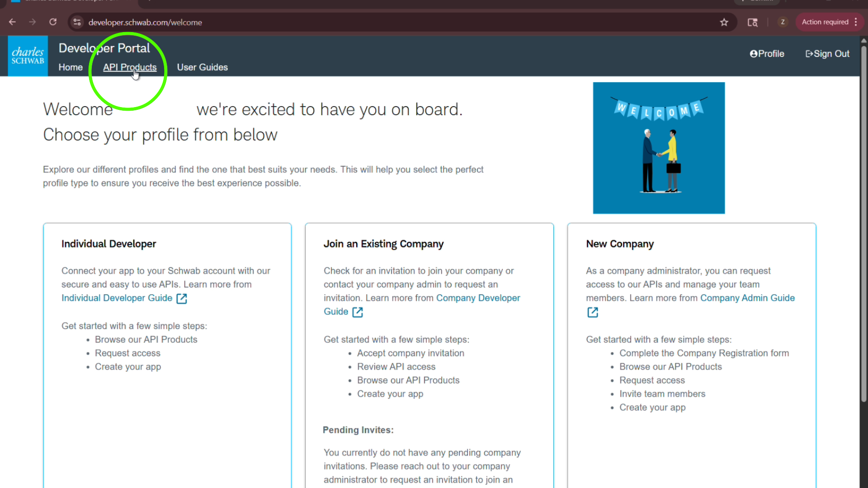Click external link icon below Company Admin Guide
The image size is (868, 488).
pyautogui.click(x=592, y=312)
